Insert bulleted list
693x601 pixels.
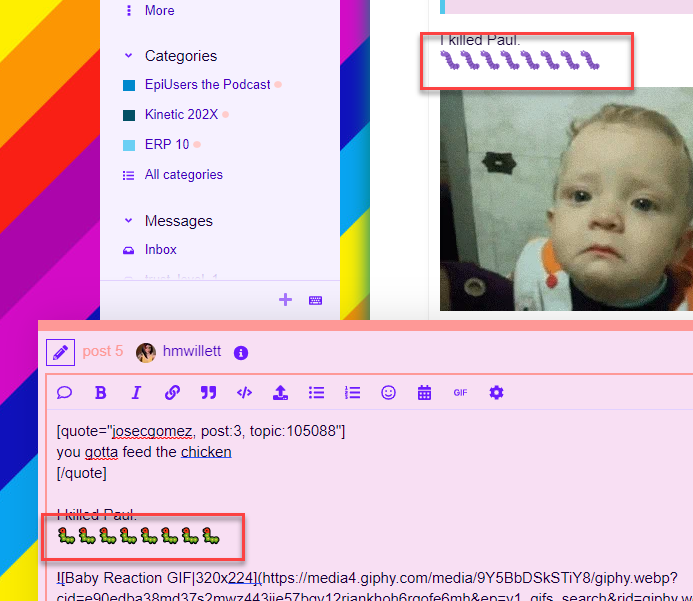[x=316, y=392]
